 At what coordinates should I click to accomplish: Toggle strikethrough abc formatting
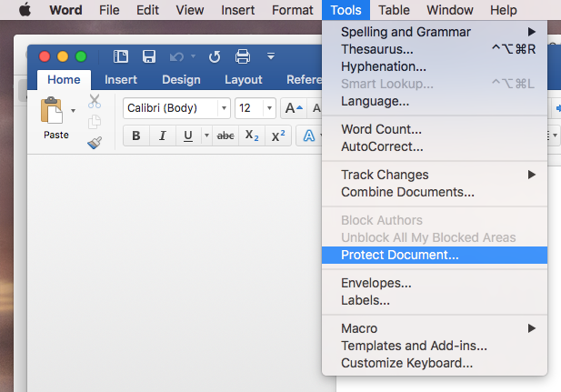(x=225, y=136)
